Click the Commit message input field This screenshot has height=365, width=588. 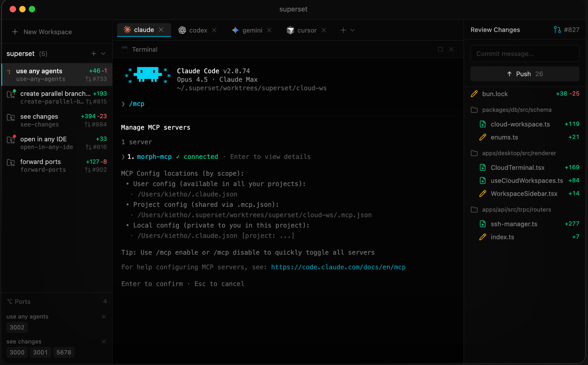point(525,54)
